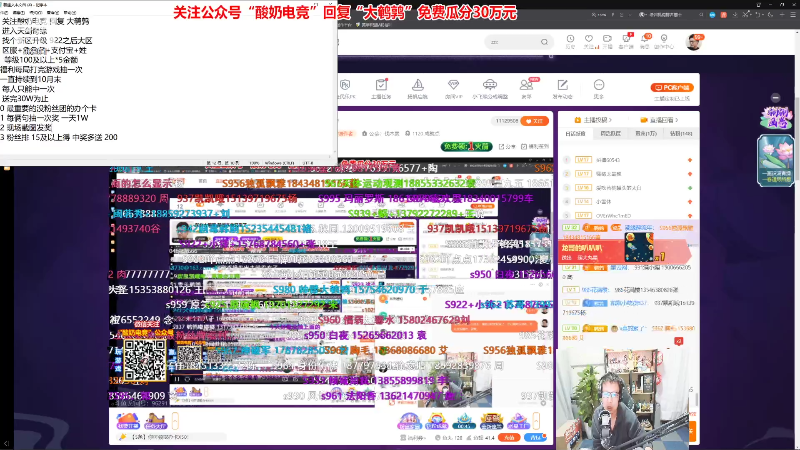Click the pause button on video player
800x450 pixels.
(177, 379)
